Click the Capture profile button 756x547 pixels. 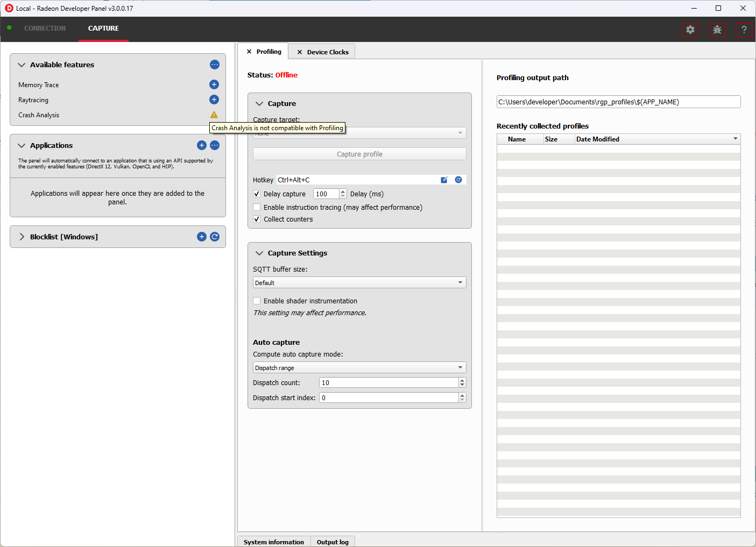tap(359, 154)
